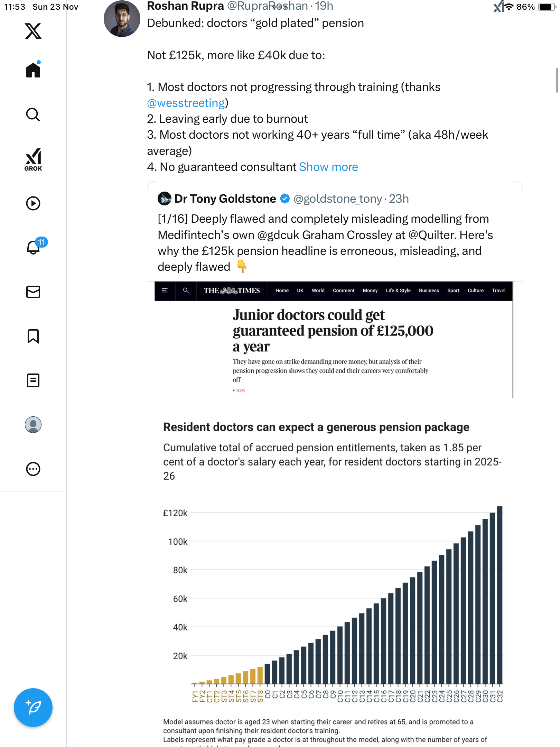This screenshot has width=560, height=747.
Task: Open The Times headline article image
Action: click(x=334, y=340)
